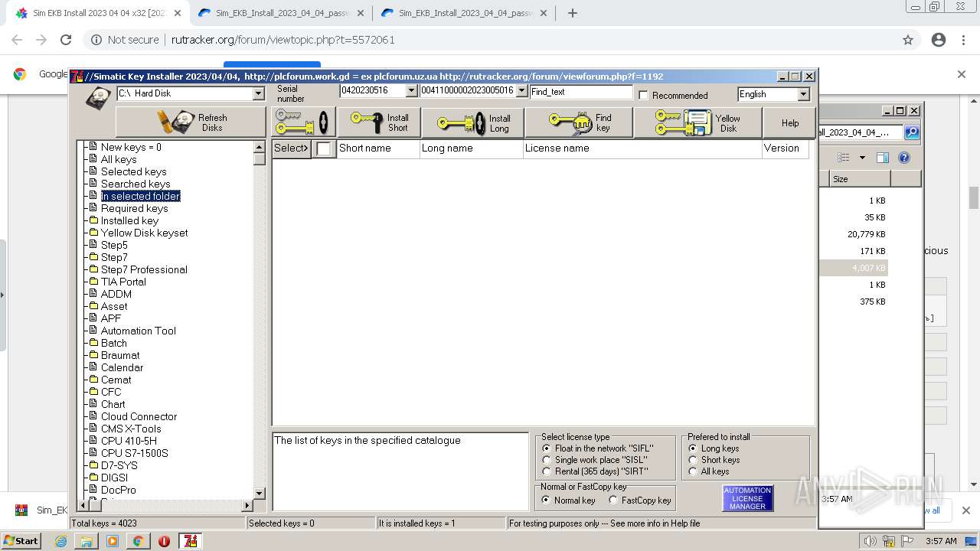
Task: Select Rental (365 days) "SIRT" license type
Action: point(547,471)
